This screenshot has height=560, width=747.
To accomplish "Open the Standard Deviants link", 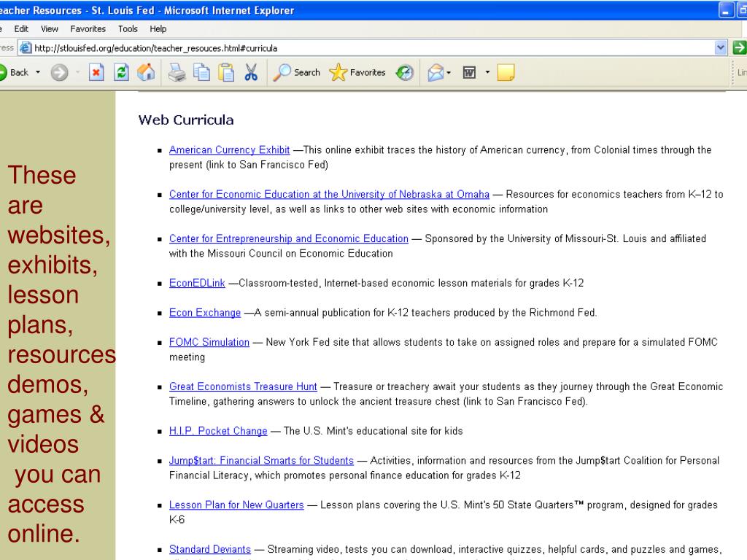I will click(210, 549).
